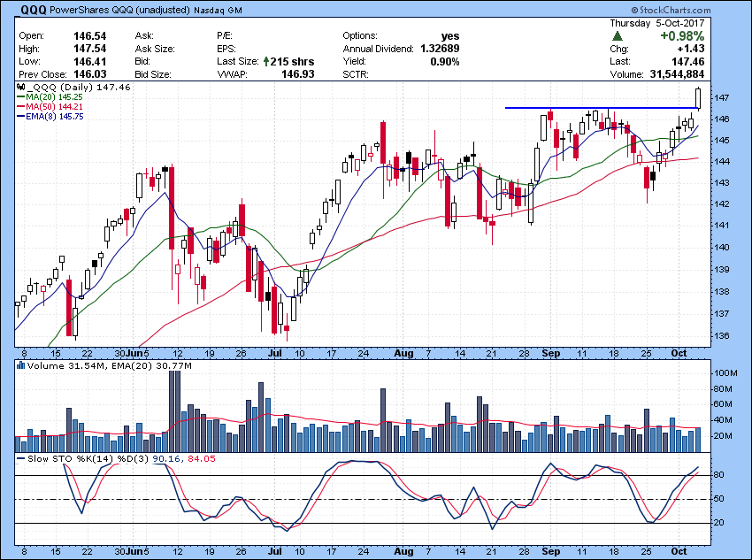The image size is (752, 560).
Task: Click the Low value 146.41
Action: click(89, 61)
